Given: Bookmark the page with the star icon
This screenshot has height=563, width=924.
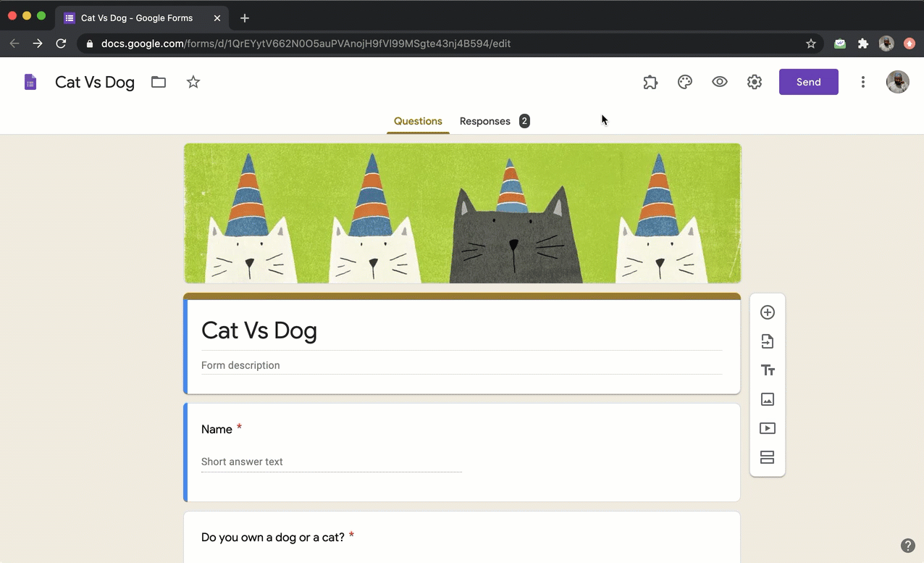Looking at the screenshot, I should click(811, 43).
